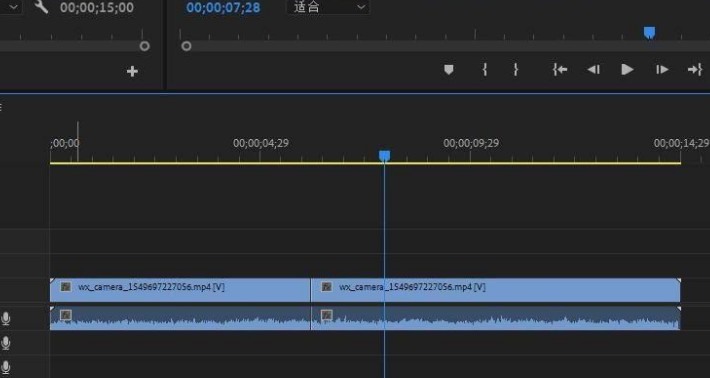710x378 pixels.
Task: Expand the dropdown arrow left of the wrench
Action: pos(13,7)
